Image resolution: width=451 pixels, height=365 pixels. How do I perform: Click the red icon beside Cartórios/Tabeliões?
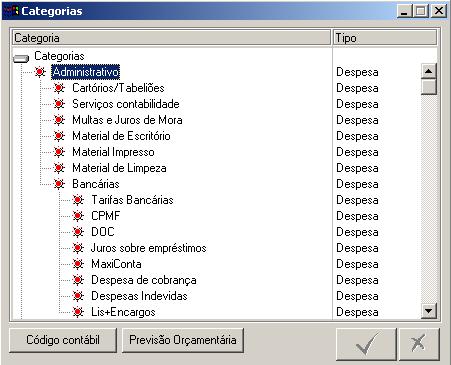coord(59,88)
